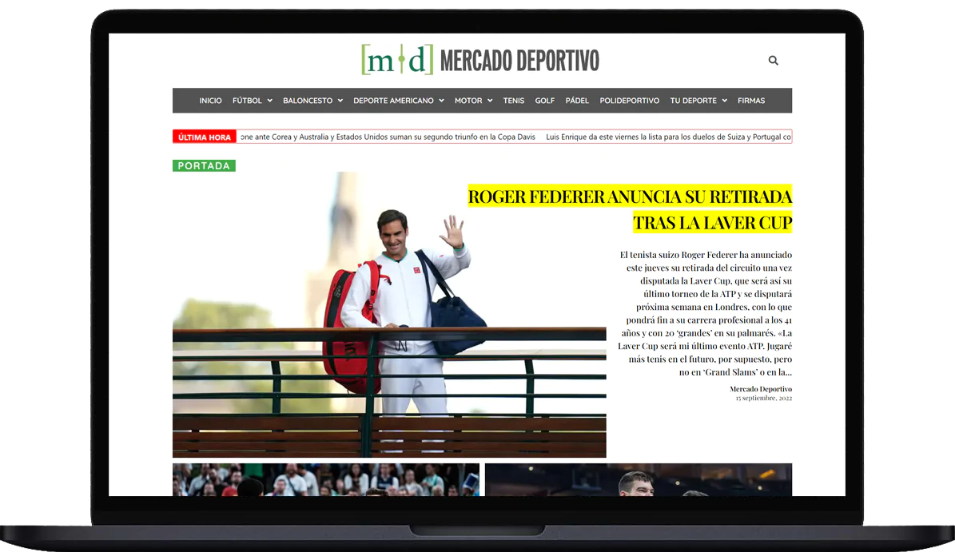The height and width of the screenshot is (560, 955).
Task: Open the Luis Enrique ticker headline
Action: pyautogui.click(x=668, y=137)
